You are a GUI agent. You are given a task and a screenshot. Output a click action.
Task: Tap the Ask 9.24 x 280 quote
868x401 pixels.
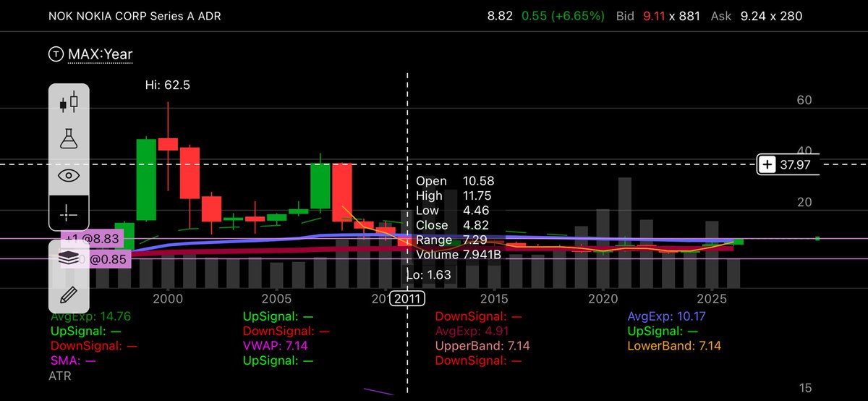(756, 15)
